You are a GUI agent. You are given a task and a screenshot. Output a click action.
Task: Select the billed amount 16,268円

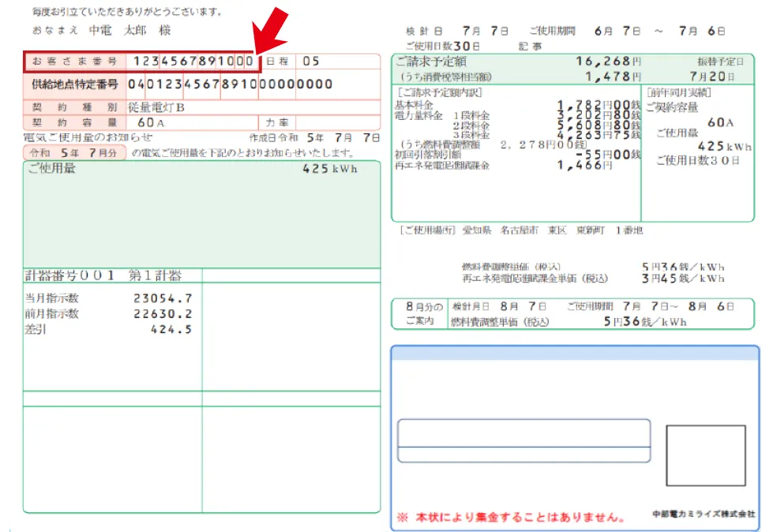609,62
